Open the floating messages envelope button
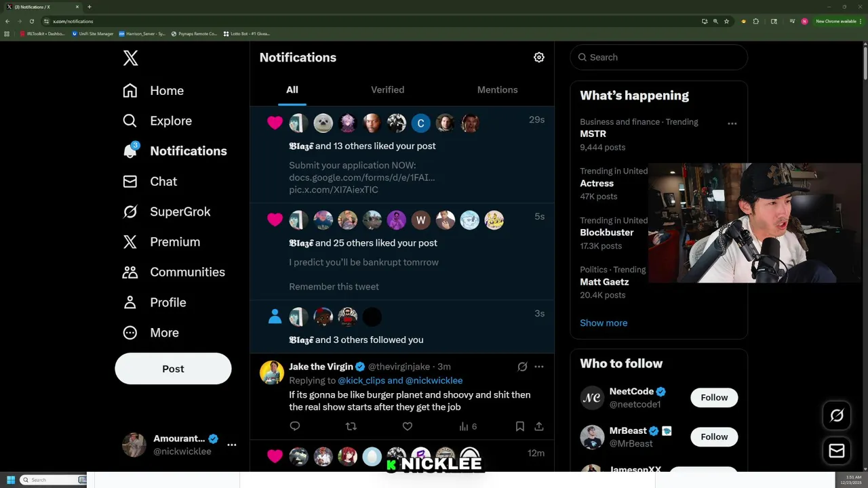The image size is (868, 488). (x=837, y=451)
